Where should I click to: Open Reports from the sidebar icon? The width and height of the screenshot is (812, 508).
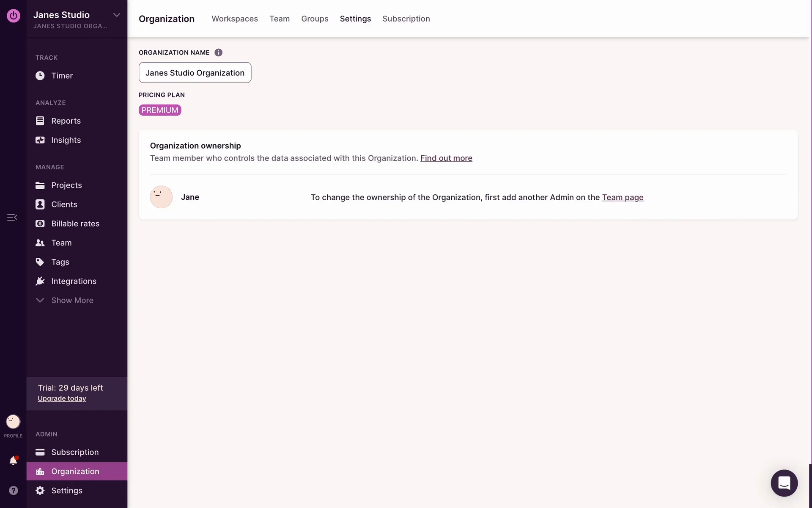pos(40,121)
